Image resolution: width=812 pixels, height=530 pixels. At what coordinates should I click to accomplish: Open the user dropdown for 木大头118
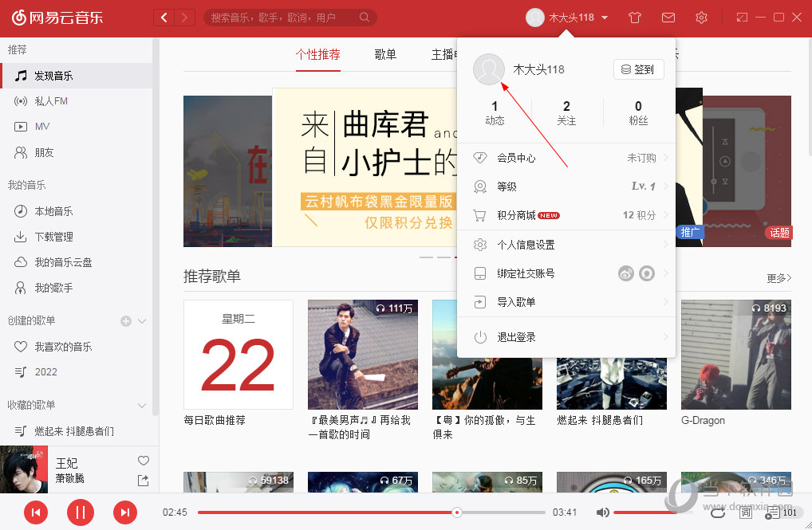point(566,17)
